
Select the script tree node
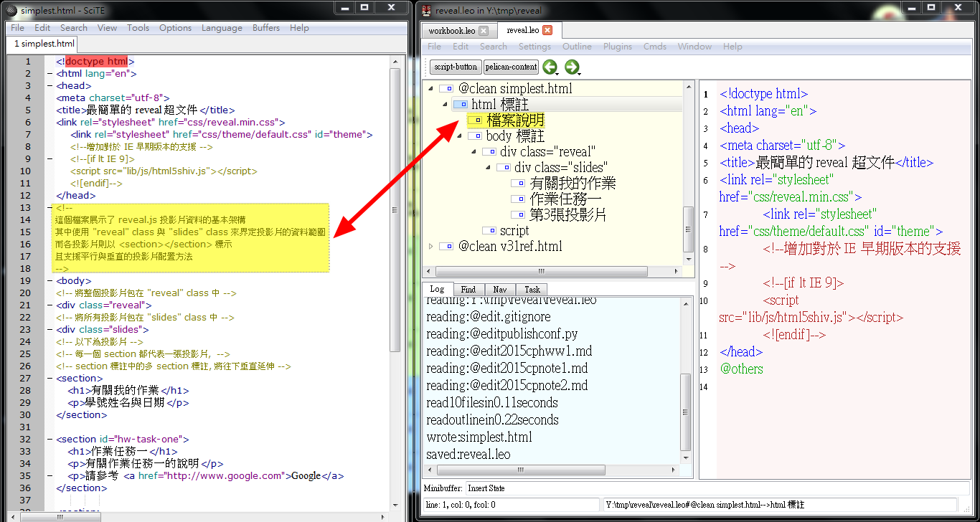pos(514,230)
